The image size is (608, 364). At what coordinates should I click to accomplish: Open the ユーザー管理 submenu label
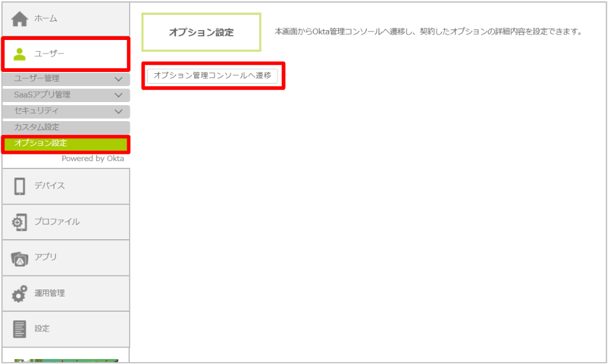pos(37,79)
